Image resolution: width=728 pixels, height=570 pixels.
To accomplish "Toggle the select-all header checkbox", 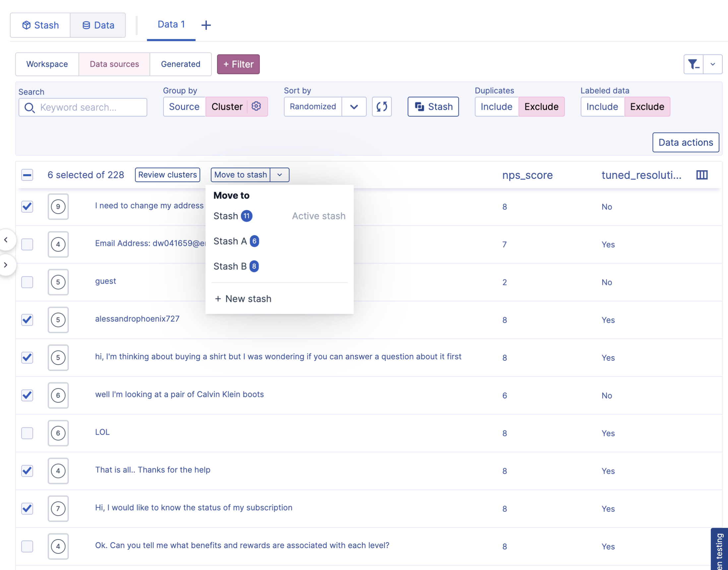I will [x=27, y=175].
